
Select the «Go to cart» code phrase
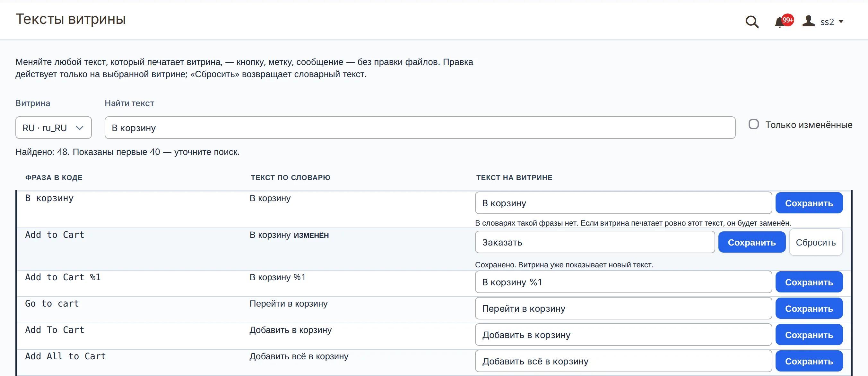[52, 303]
